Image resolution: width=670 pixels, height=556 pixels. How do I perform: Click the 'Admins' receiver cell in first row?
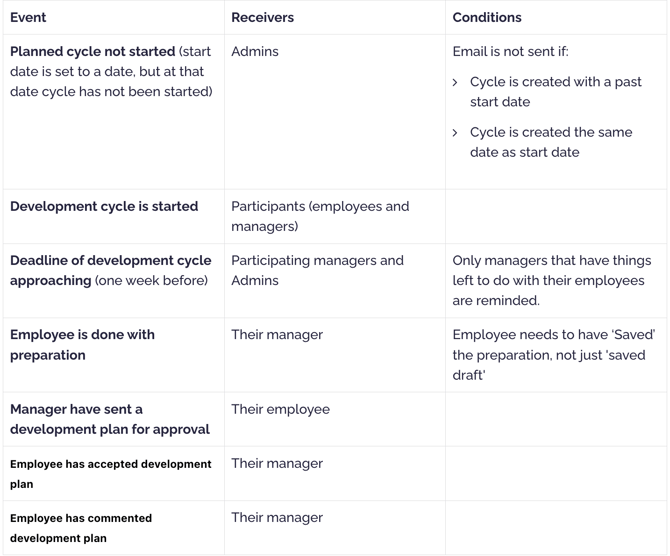coord(255,51)
